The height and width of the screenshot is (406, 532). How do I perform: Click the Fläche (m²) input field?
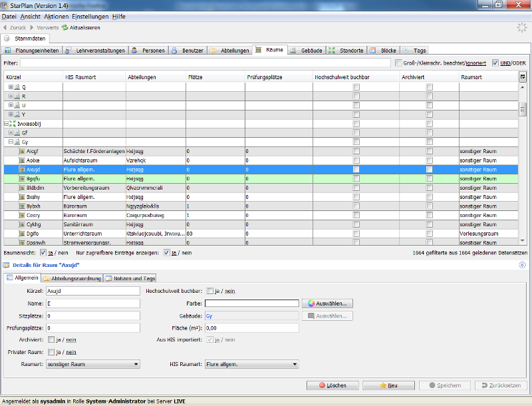click(x=252, y=328)
